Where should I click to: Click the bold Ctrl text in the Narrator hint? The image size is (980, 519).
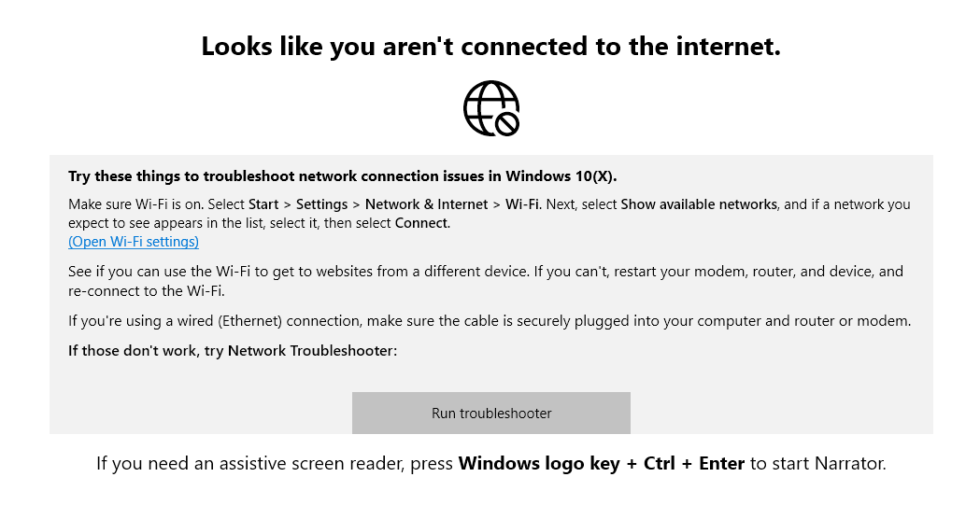[x=660, y=463]
